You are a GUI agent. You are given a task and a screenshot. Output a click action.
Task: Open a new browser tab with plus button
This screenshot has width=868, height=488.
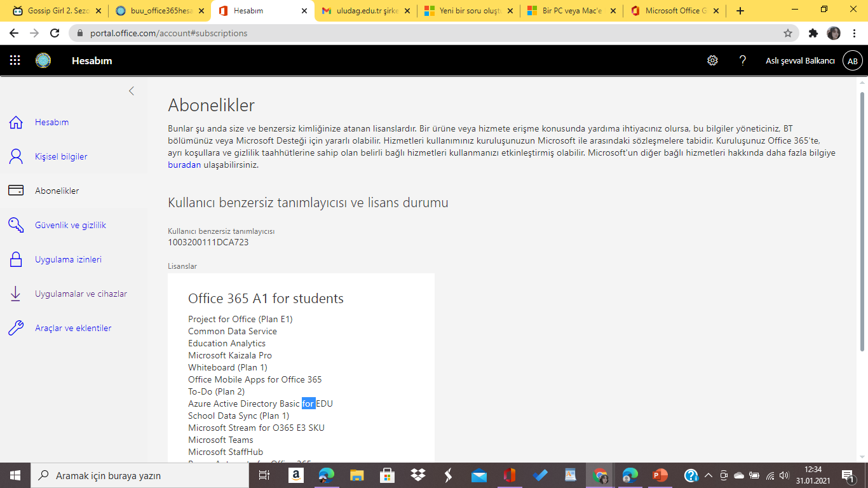click(x=740, y=11)
